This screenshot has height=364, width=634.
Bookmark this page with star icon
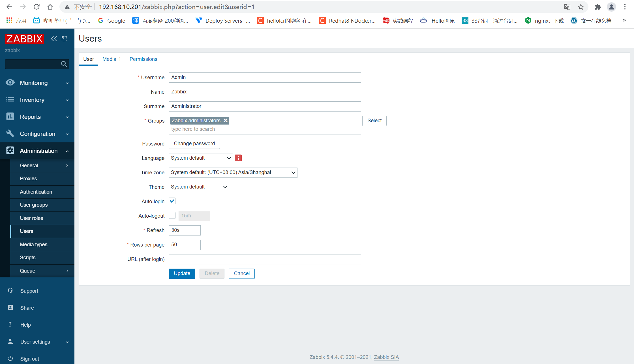[x=581, y=7]
